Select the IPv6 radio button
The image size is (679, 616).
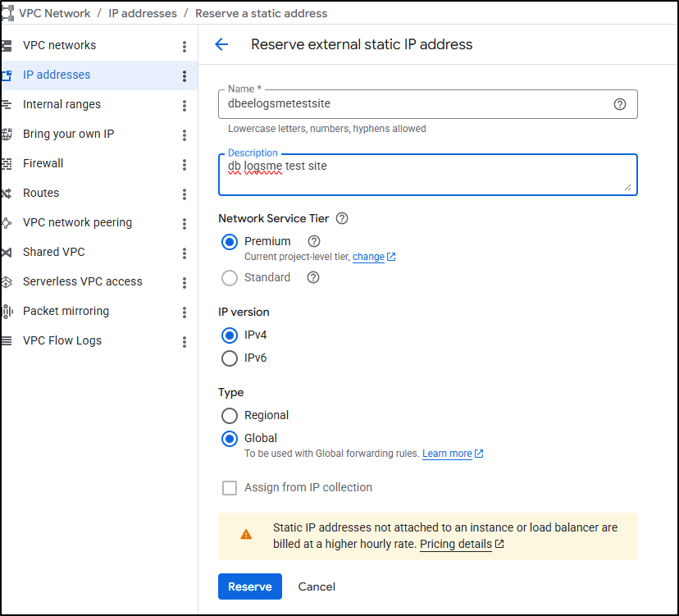[230, 358]
